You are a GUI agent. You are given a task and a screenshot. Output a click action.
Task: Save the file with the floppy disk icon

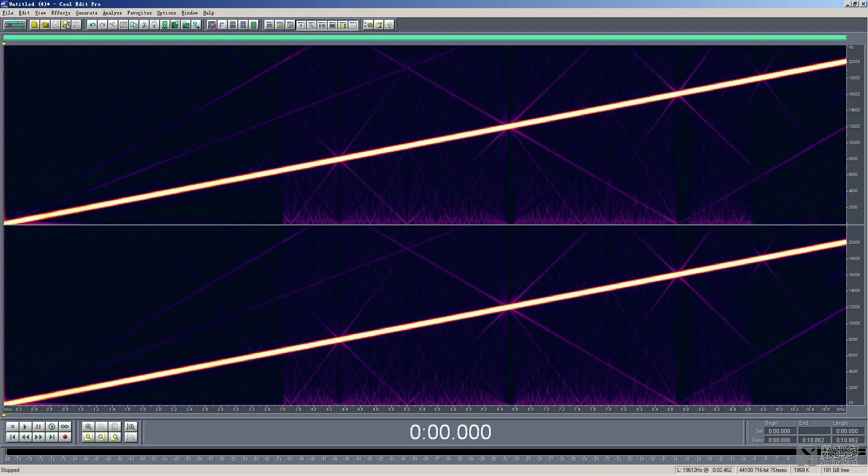[55, 25]
